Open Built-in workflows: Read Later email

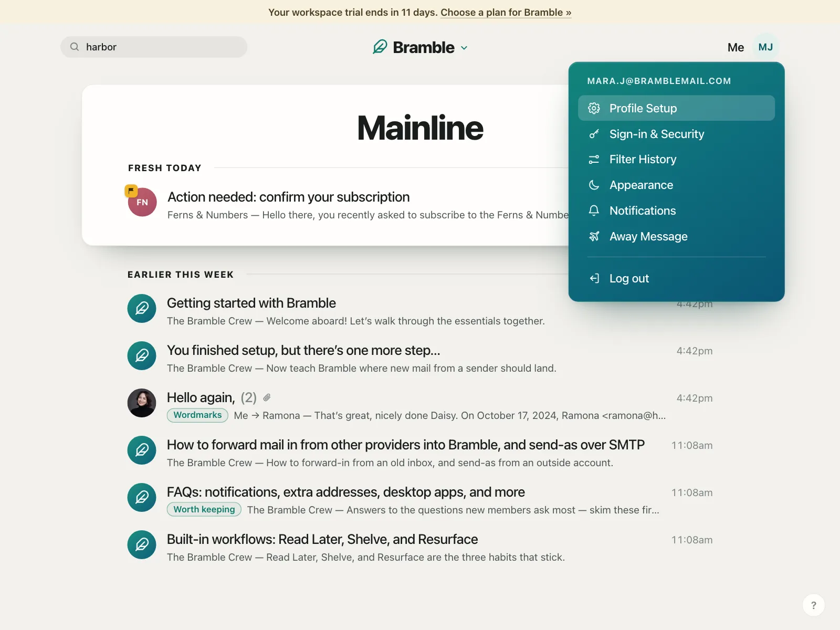pos(322,539)
